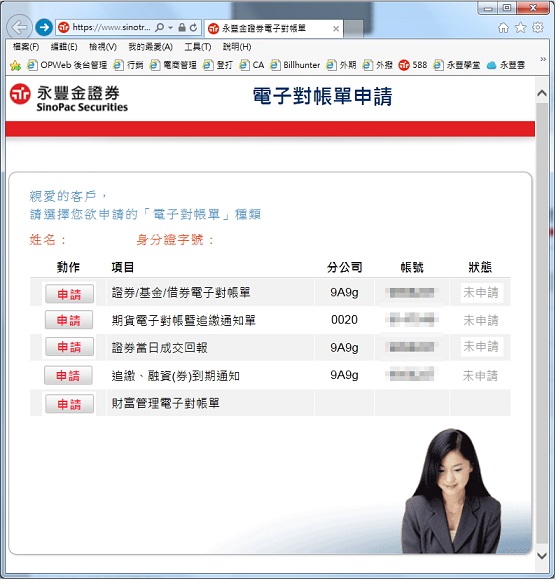
Task: Apply for 期貨電子對帳暨追繳通知單
Action: [x=69, y=320]
